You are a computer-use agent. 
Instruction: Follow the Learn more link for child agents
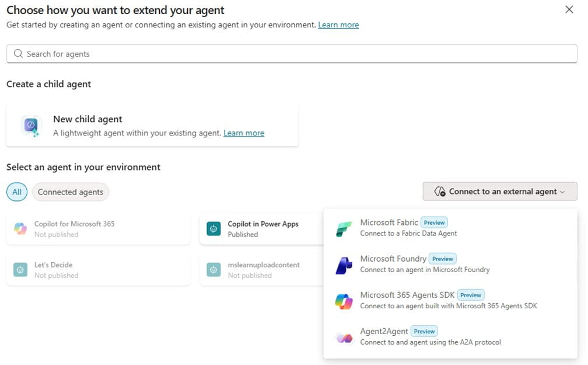click(244, 133)
